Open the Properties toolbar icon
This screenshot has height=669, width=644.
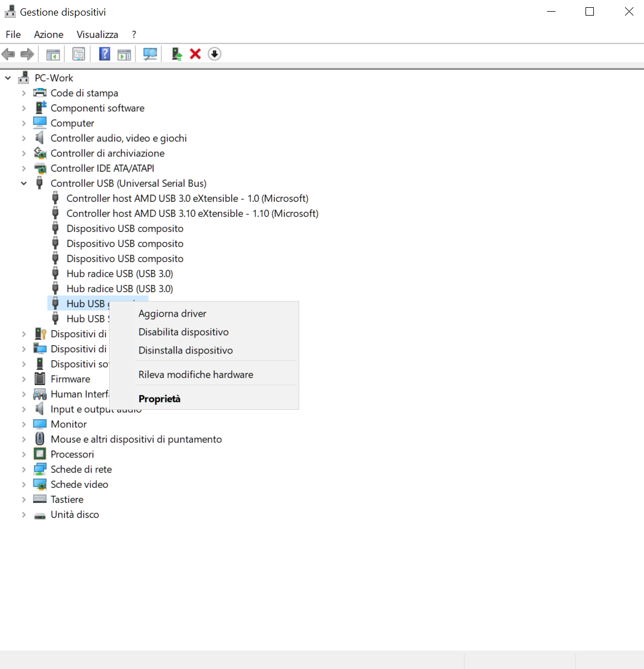pos(79,54)
